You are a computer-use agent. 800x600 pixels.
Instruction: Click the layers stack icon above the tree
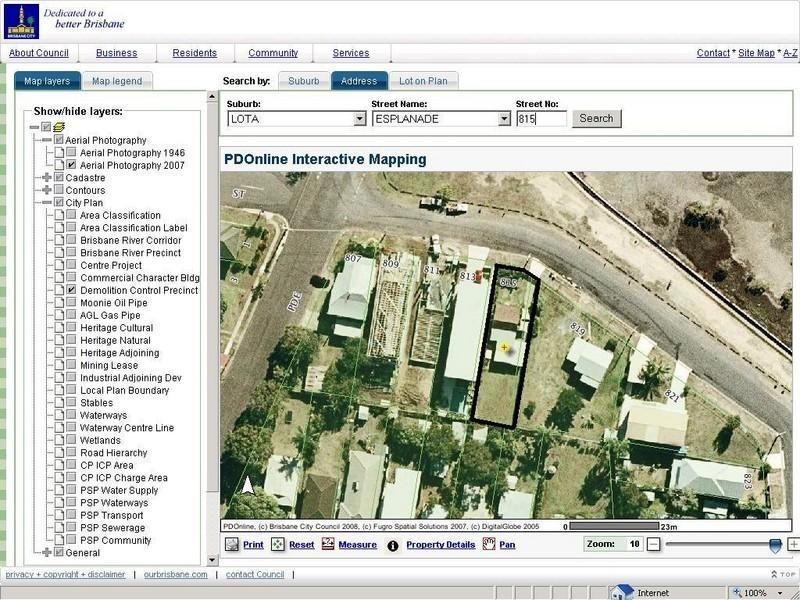pyautogui.click(x=58, y=126)
